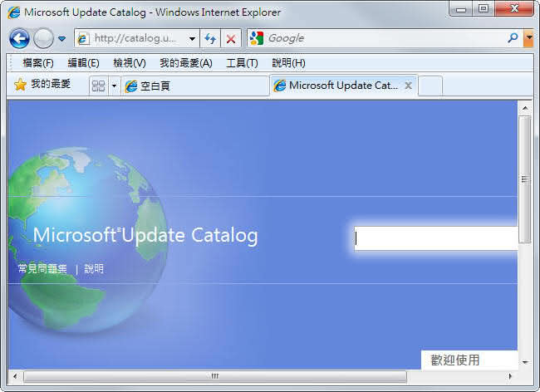
Task: Open the 我的最愛 favorites star button
Action: click(x=42, y=84)
